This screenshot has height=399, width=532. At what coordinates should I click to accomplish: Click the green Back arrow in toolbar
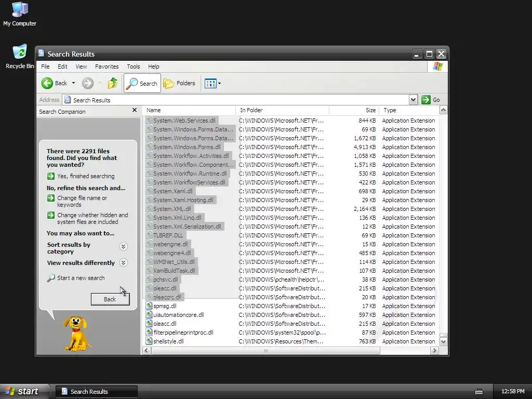coord(47,83)
